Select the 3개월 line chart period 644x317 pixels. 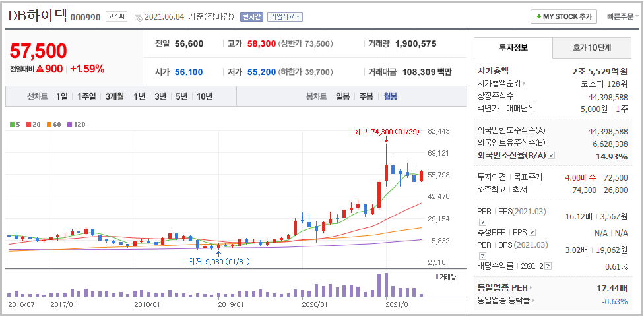tap(115, 96)
